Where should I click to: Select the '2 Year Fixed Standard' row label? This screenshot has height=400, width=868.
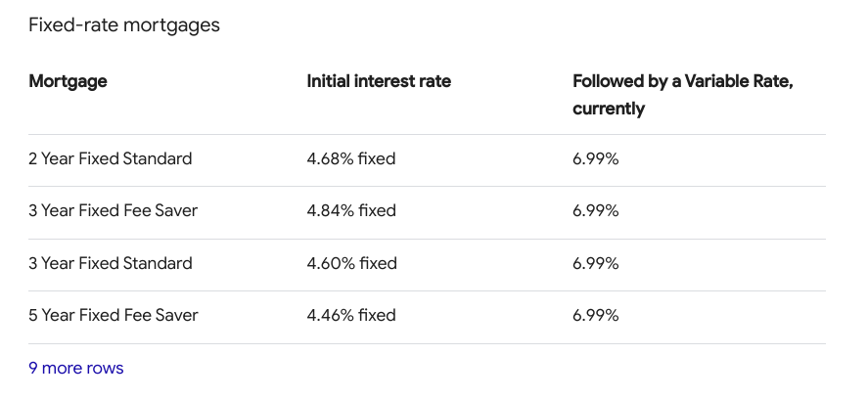111,158
